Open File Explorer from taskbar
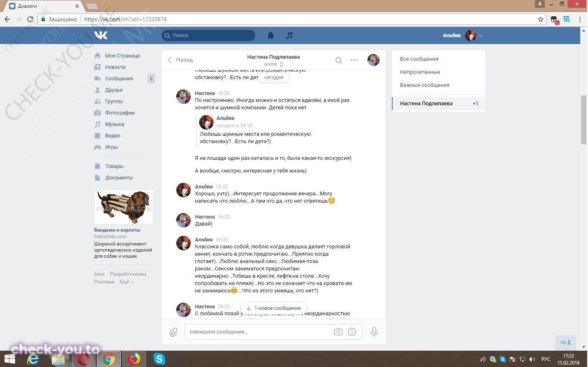Screen dimensions: 588x367 point(58,359)
